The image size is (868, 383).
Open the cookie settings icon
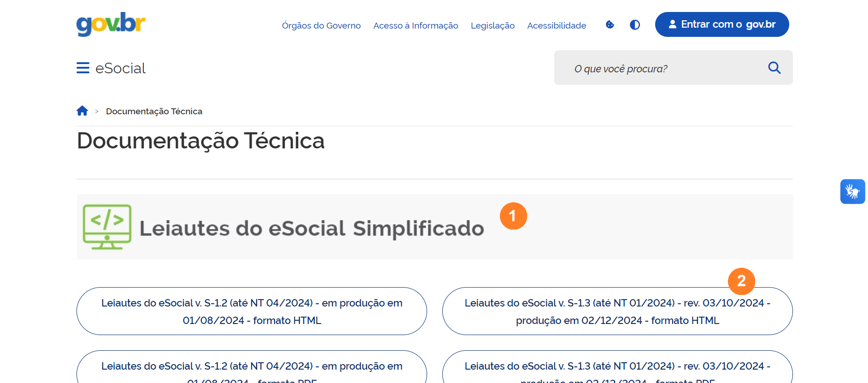click(x=610, y=25)
